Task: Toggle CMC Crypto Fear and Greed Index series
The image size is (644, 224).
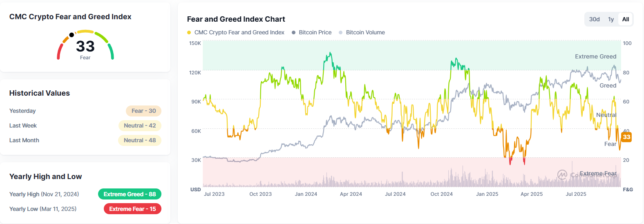Action: [239, 32]
